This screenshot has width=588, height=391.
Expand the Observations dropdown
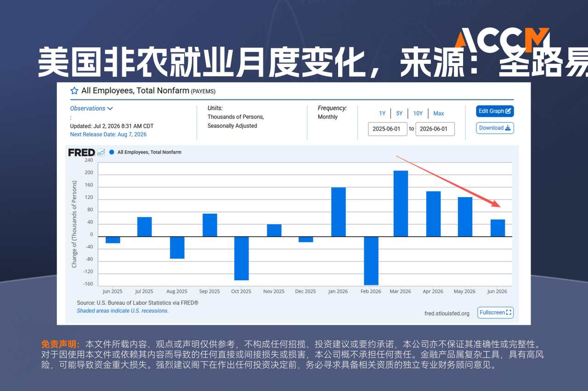91,108
